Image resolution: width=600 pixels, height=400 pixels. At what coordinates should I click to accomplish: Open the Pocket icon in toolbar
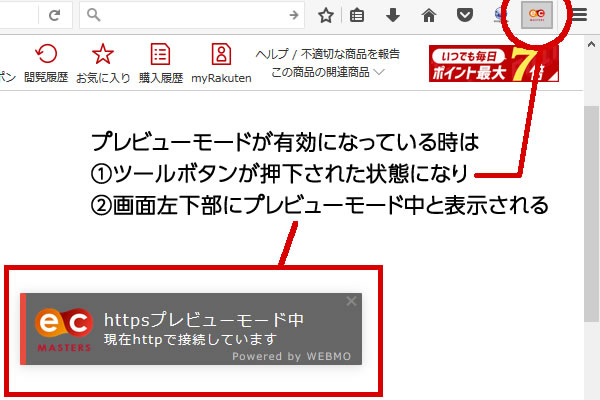point(464,15)
